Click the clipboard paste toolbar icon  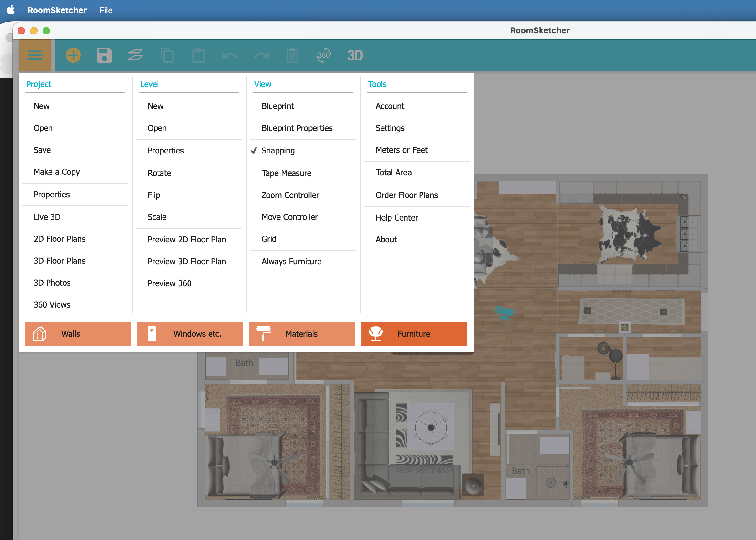tap(199, 55)
